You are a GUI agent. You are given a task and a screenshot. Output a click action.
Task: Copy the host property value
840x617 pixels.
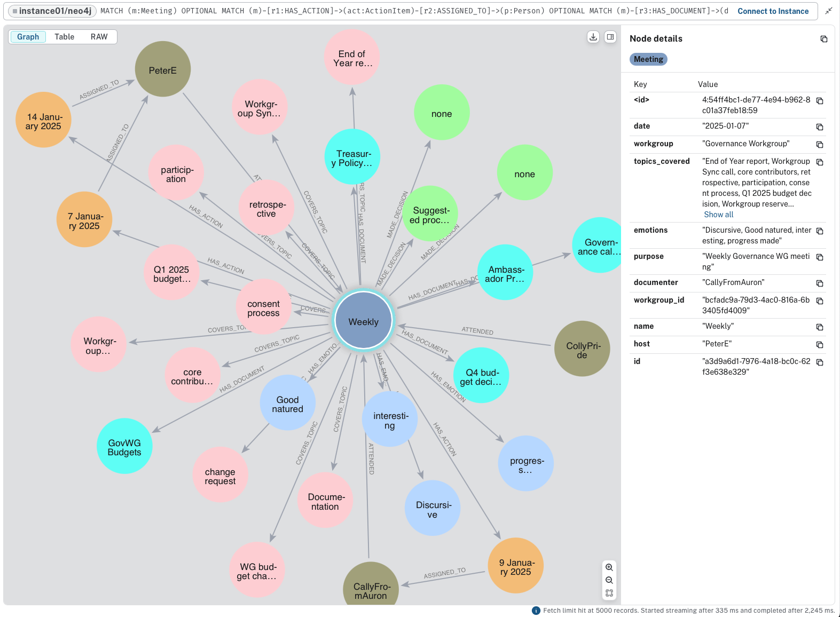pyautogui.click(x=820, y=345)
